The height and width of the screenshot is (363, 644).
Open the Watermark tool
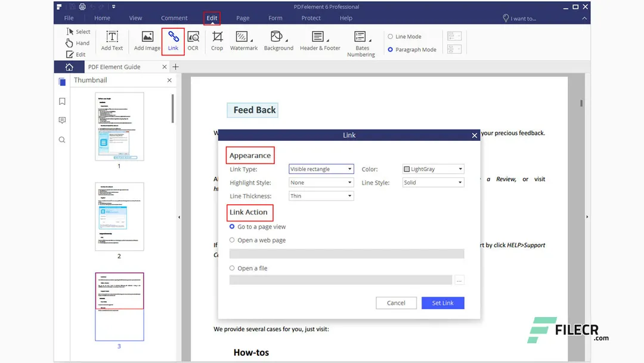(x=243, y=41)
